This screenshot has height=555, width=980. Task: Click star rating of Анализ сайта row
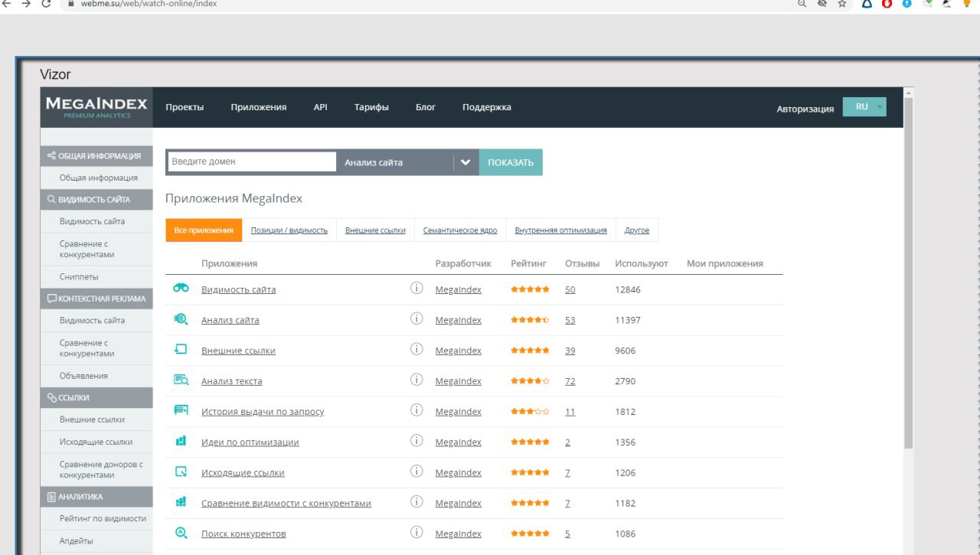coord(530,319)
